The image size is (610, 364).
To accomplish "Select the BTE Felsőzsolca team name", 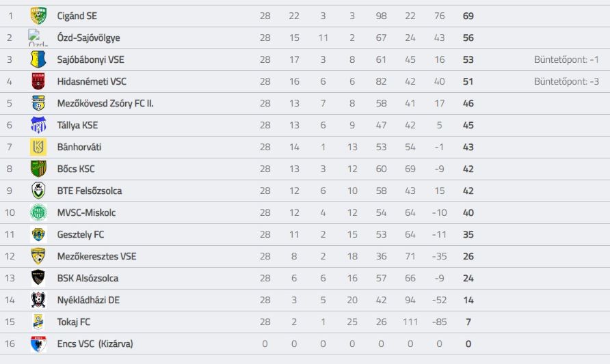I will (90, 191).
